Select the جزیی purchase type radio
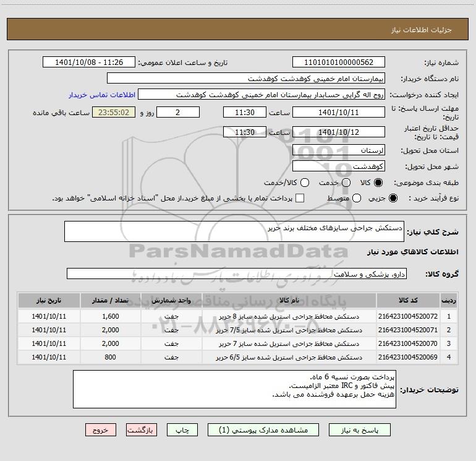This screenshot has width=476, height=461. click(393, 198)
